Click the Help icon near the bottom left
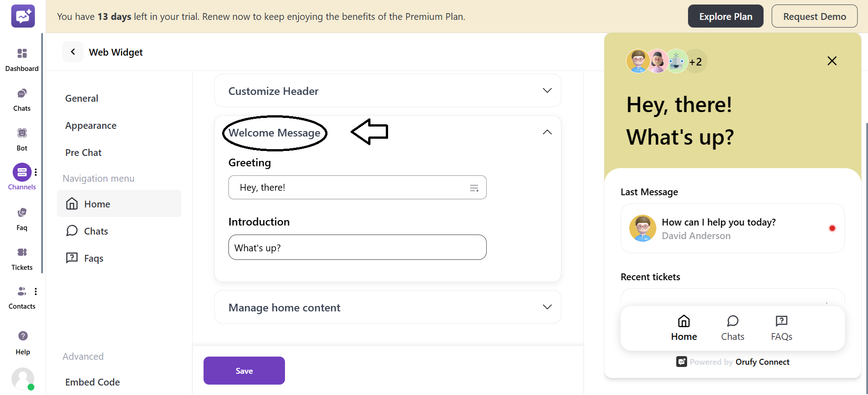 pyautogui.click(x=22, y=340)
